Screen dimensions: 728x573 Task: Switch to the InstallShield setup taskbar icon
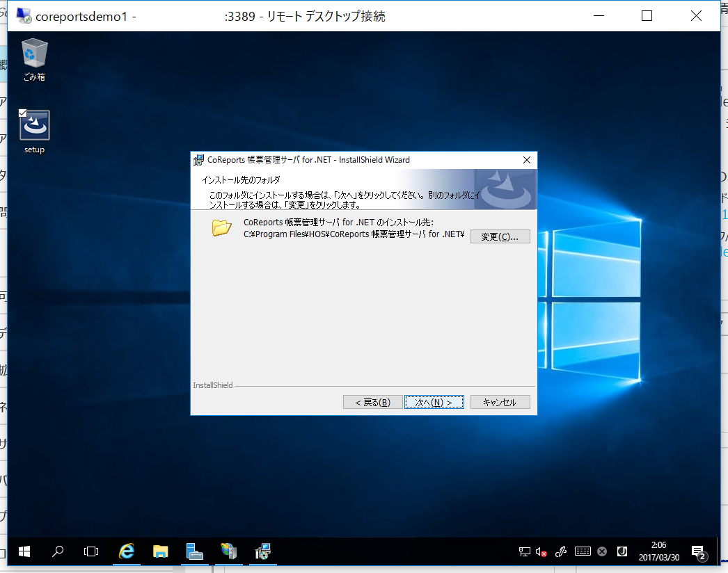click(x=263, y=551)
